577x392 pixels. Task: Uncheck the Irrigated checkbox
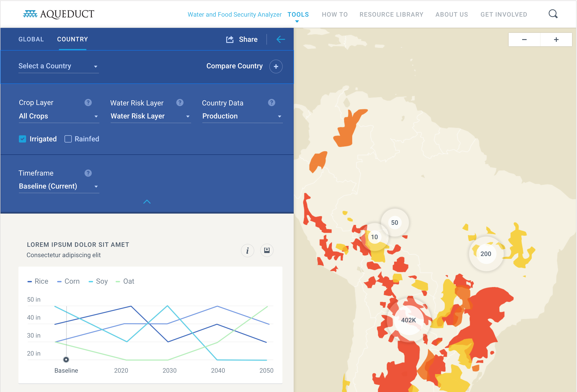[22, 139]
